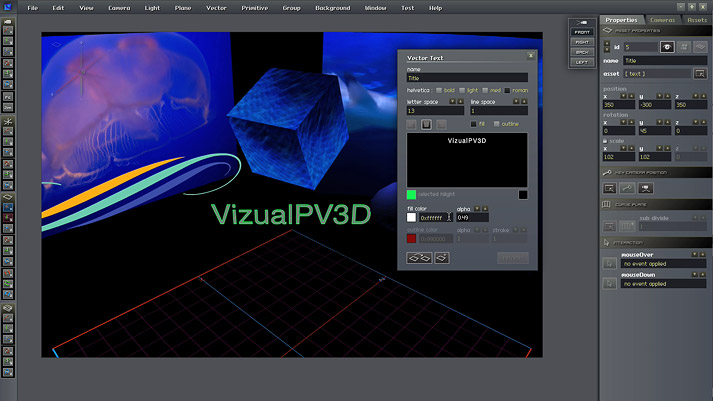Click the icon button right of asset field
Image resolution: width=713 pixels, height=401 pixels.
click(x=700, y=73)
